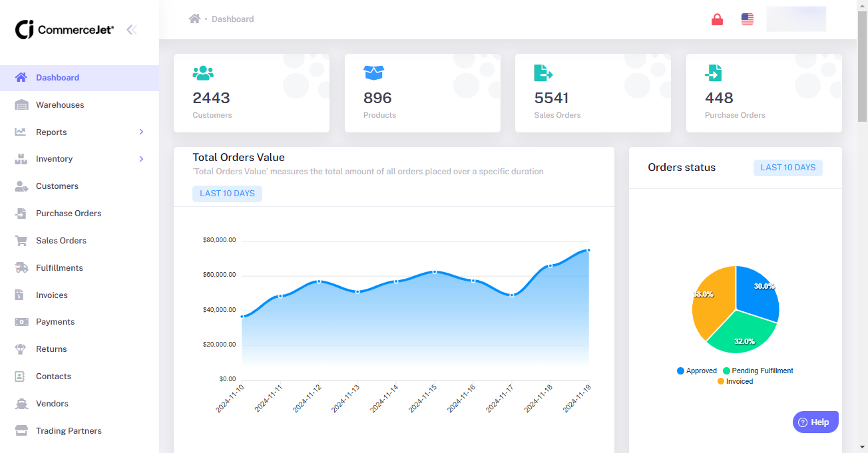Click the Sales Orders cart icon
868x453 pixels.
pyautogui.click(x=21, y=241)
